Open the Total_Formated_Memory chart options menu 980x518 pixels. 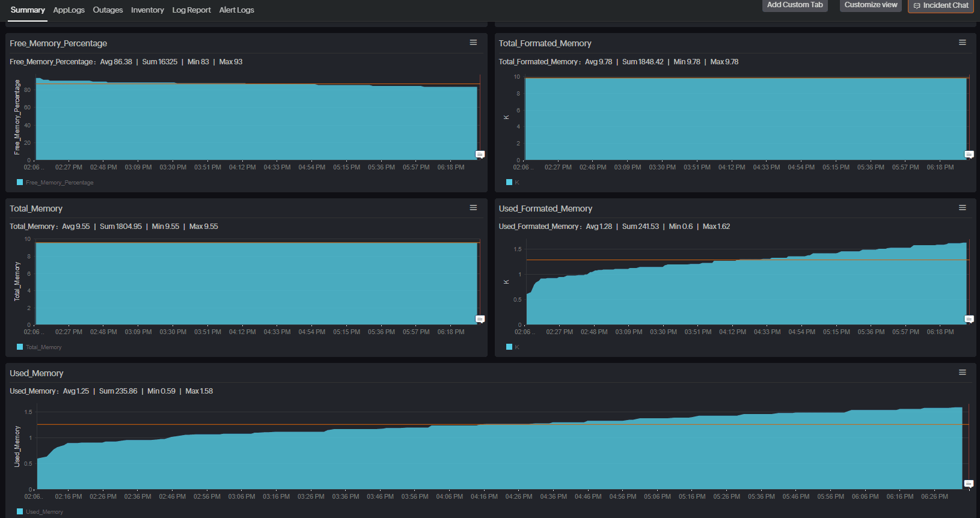tap(963, 43)
